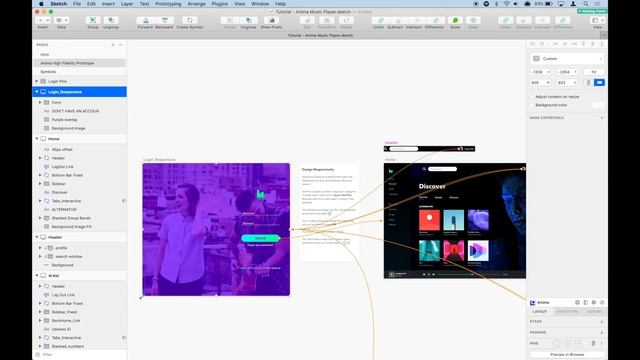Expand the Stacked Group Bands layer
Screen dimensions: 640x360
(x=40, y=218)
